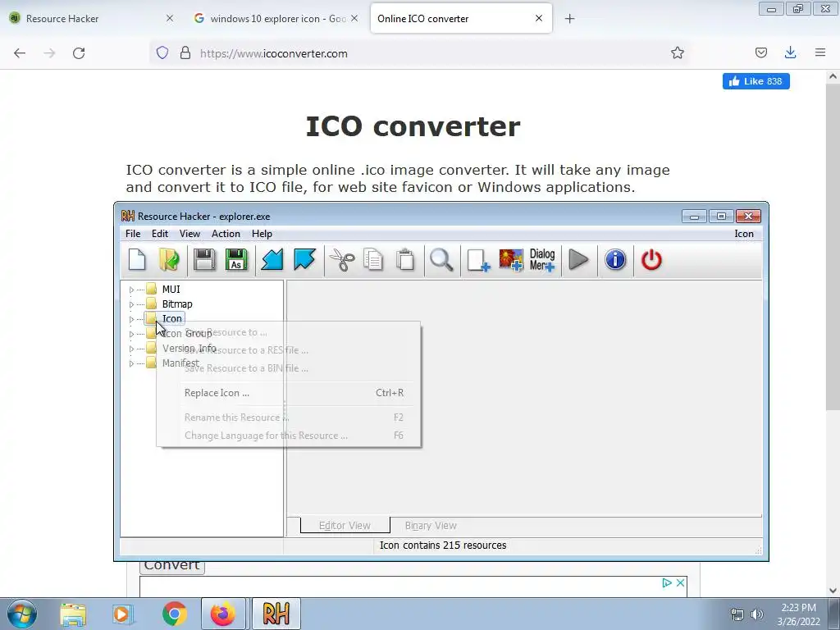Open Windows Media Player from the taskbar

[122, 614]
